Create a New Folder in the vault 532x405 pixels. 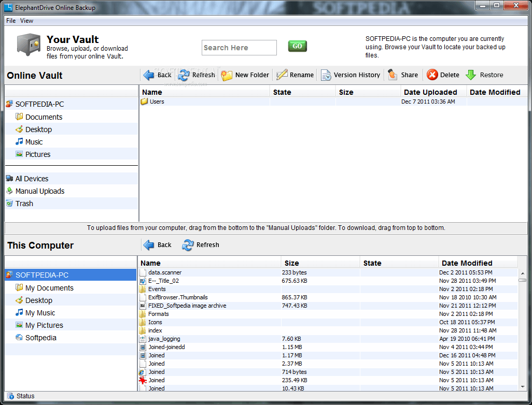pyautogui.click(x=227, y=75)
